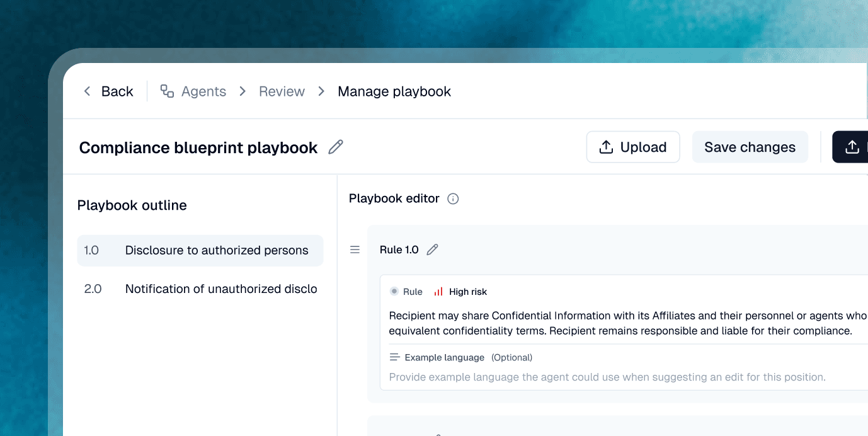
Task: Click the Agents workflow icon in breadcrumb
Action: coord(167,91)
